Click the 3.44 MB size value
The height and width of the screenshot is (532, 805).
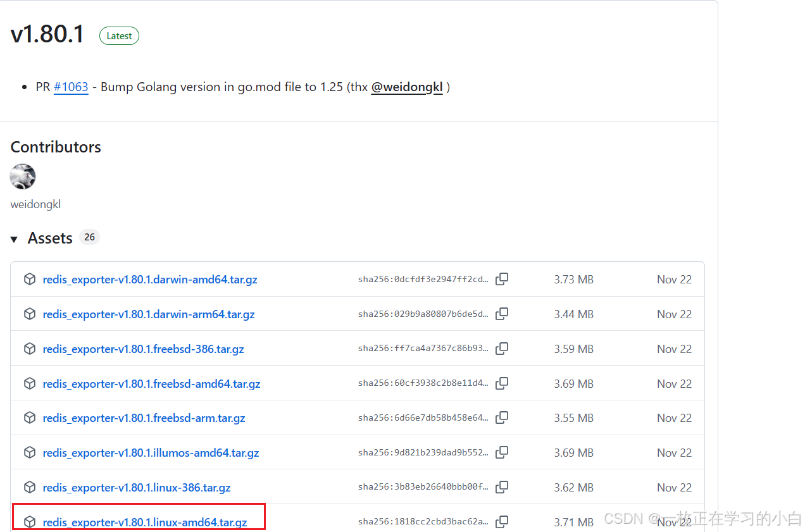coord(573,314)
